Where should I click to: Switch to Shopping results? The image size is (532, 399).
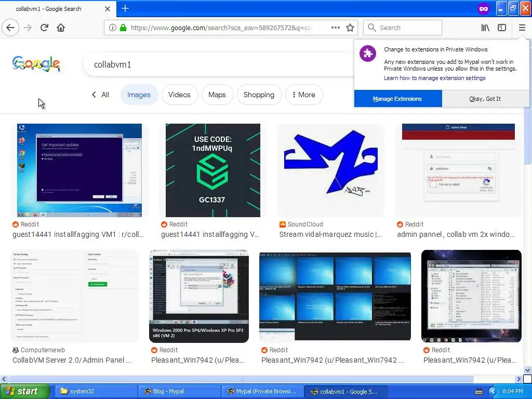pyautogui.click(x=259, y=95)
